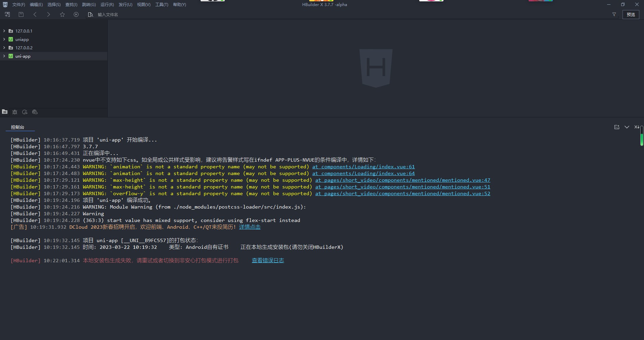Image resolution: width=644 pixels, height=340 pixels.
Task: Open the Loading/index.vue:64 link
Action: point(364,173)
